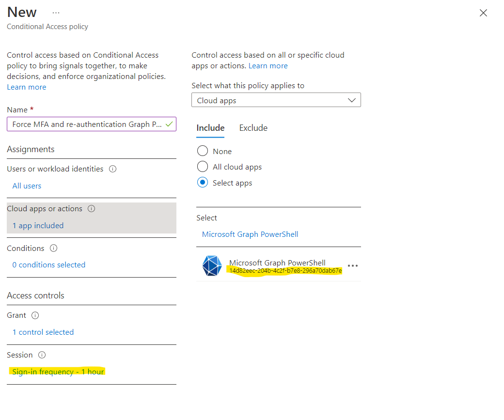Click the Microsoft Graph PowerShell app icon
Image resolution: width=504 pixels, height=420 pixels.
pos(212,265)
